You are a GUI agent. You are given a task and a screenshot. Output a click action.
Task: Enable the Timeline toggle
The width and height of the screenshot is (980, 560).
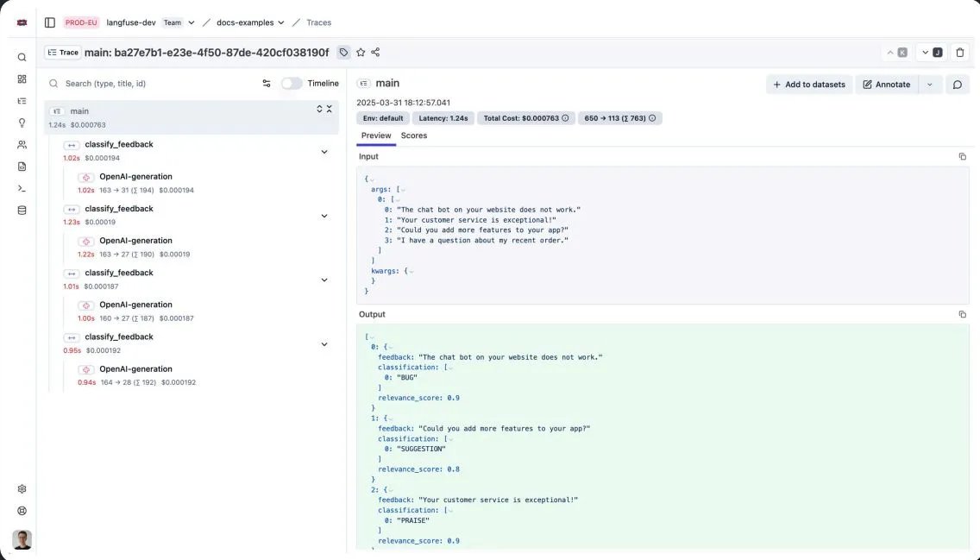point(292,84)
